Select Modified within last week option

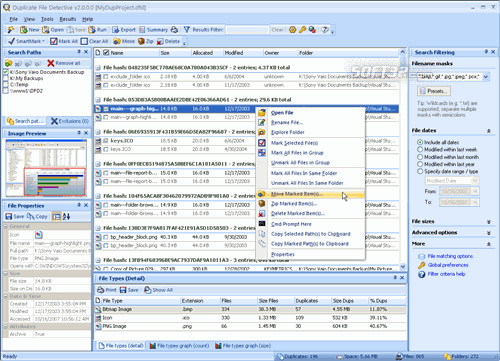click(420, 150)
